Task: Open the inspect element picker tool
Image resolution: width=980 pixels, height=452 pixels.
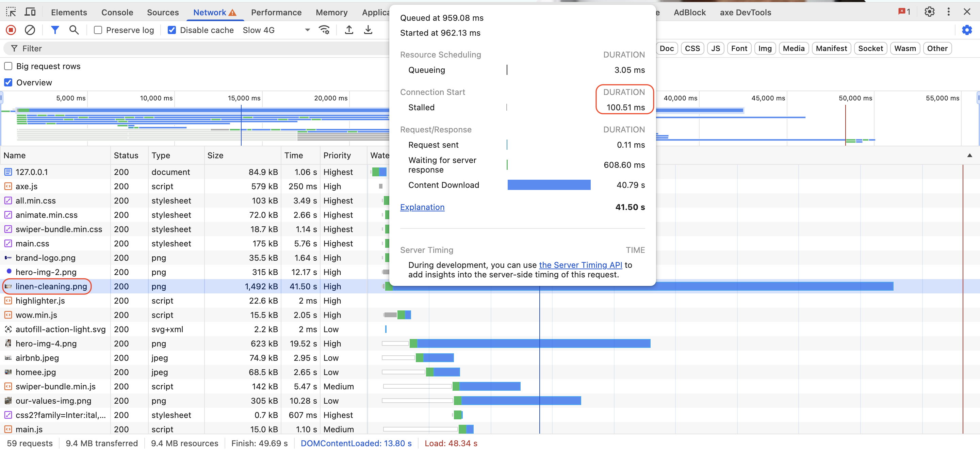Action: pos(11,12)
